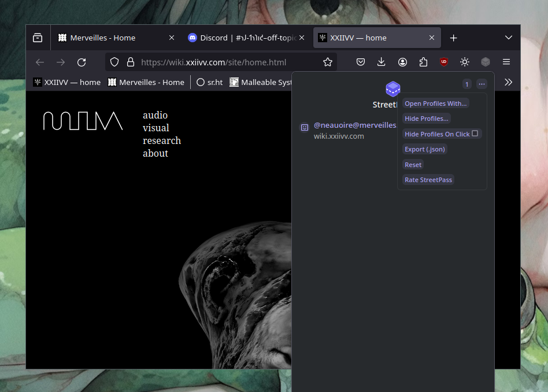The image size is (548, 392).
Task: Open the Extensions puzzle-piece menu
Action: (x=423, y=62)
